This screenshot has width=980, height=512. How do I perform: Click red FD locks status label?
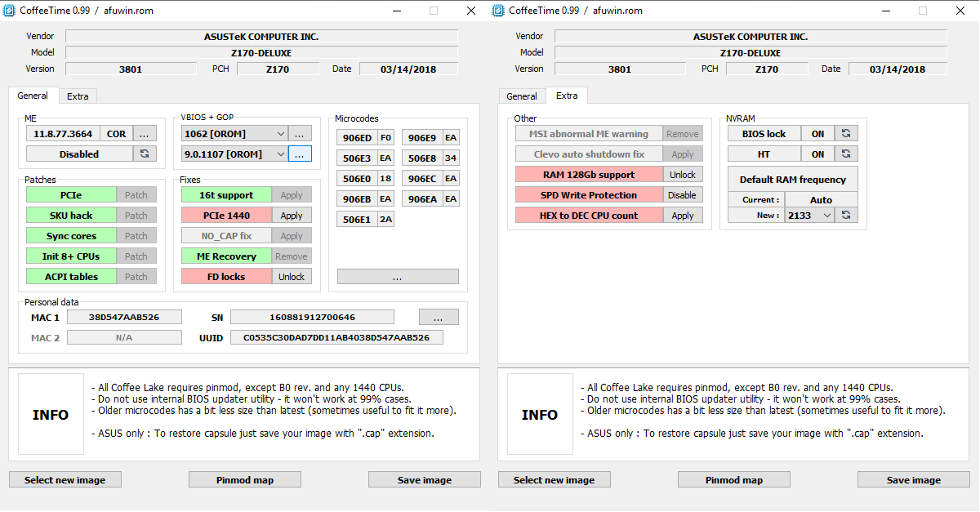226,277
